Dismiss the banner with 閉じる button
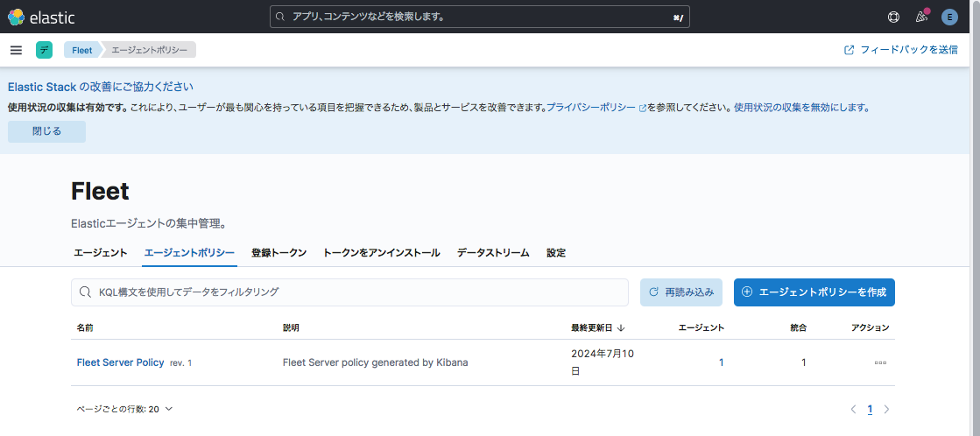The image size is (980, 436). (x=46, y=131)
